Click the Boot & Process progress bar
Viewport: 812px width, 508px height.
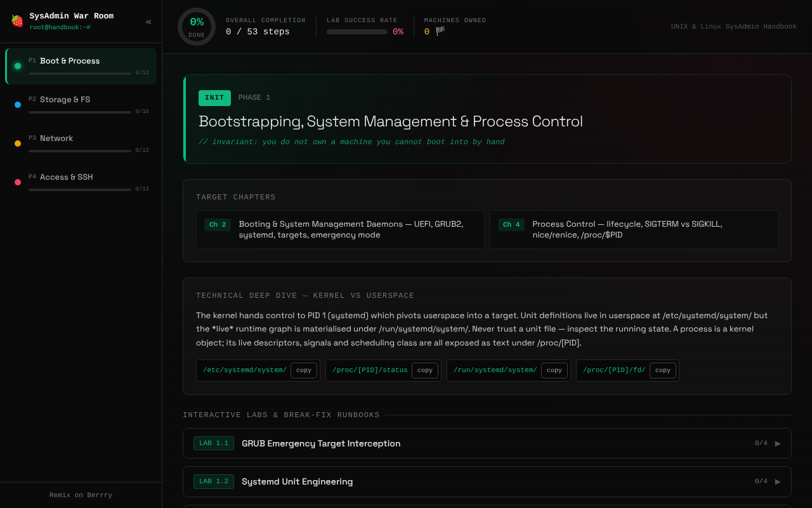[80, 74]
